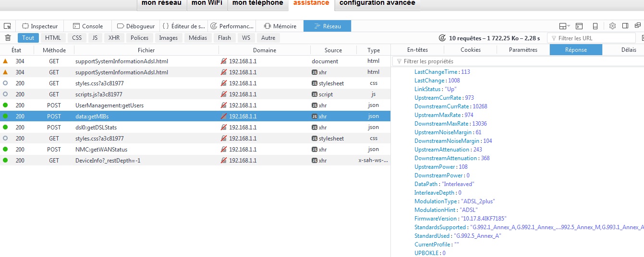The width and height of the screenshot is (644, 257).
Task: Show developer tools in separate window
Action: 637,26
